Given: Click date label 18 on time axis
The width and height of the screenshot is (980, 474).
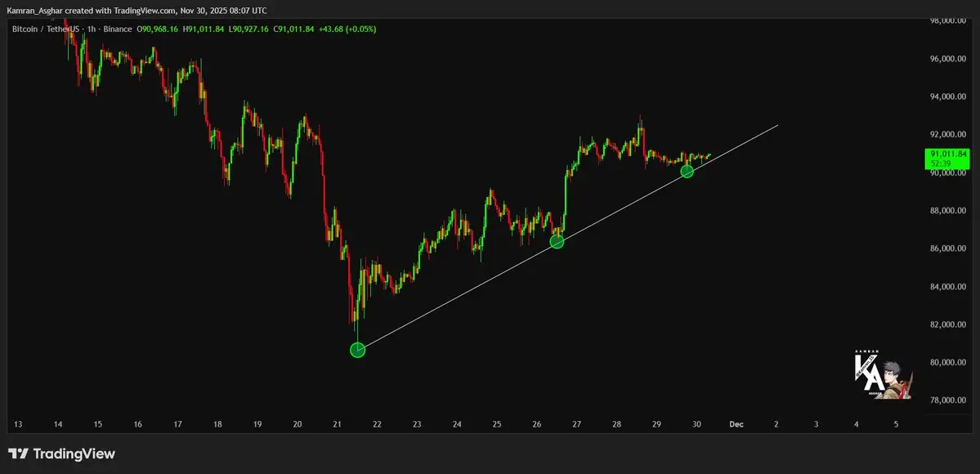Looking at the screenshot, I should pos(217,425).
